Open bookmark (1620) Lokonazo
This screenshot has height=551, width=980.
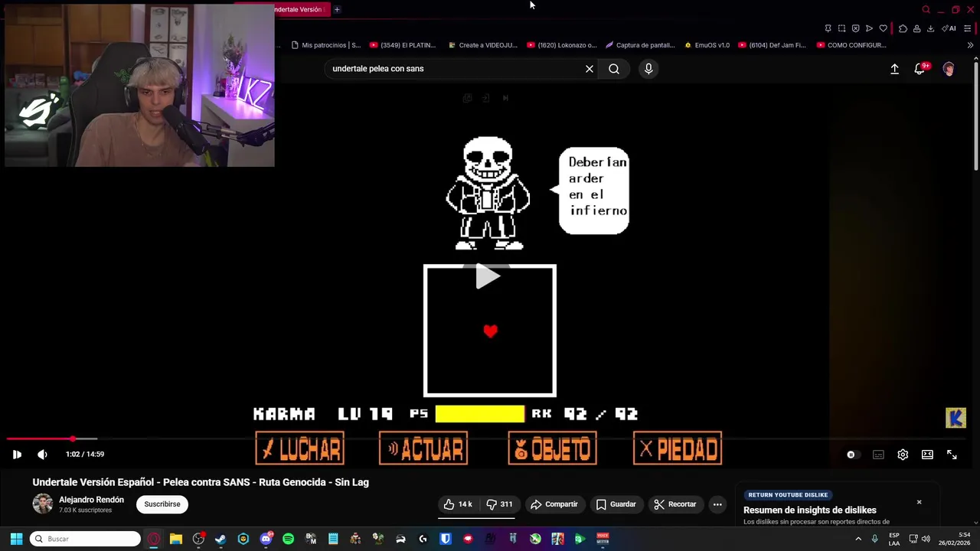pyautogui.click(x=562, y=45)
